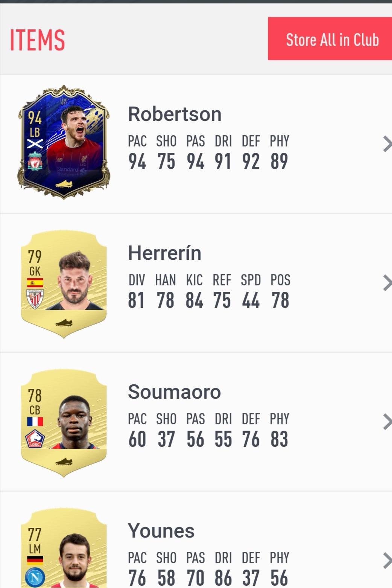Click the Athletic Club badge on Herrerín's card

pos(35,299)
